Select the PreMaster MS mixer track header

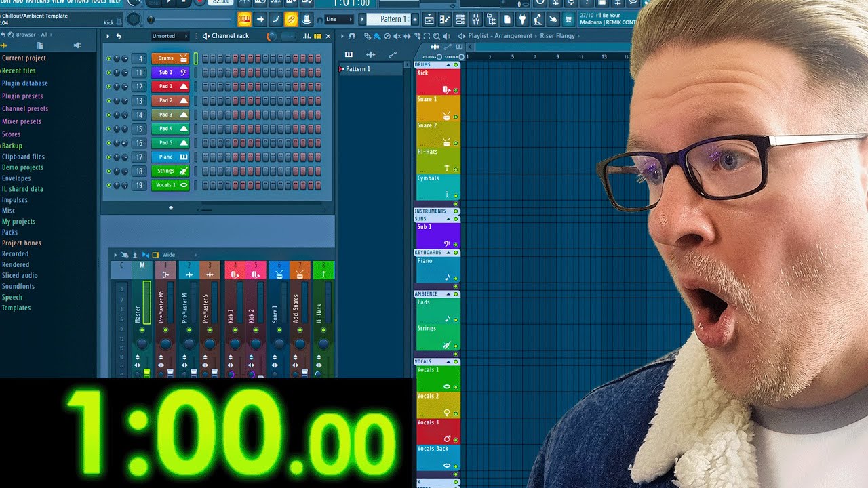(x=166, y=270)
